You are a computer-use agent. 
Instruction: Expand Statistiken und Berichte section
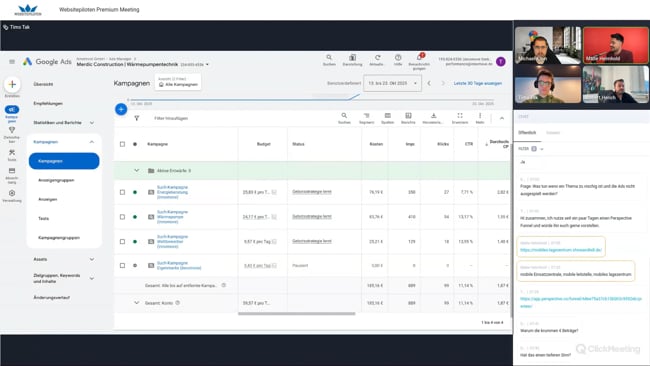(92, 123)
